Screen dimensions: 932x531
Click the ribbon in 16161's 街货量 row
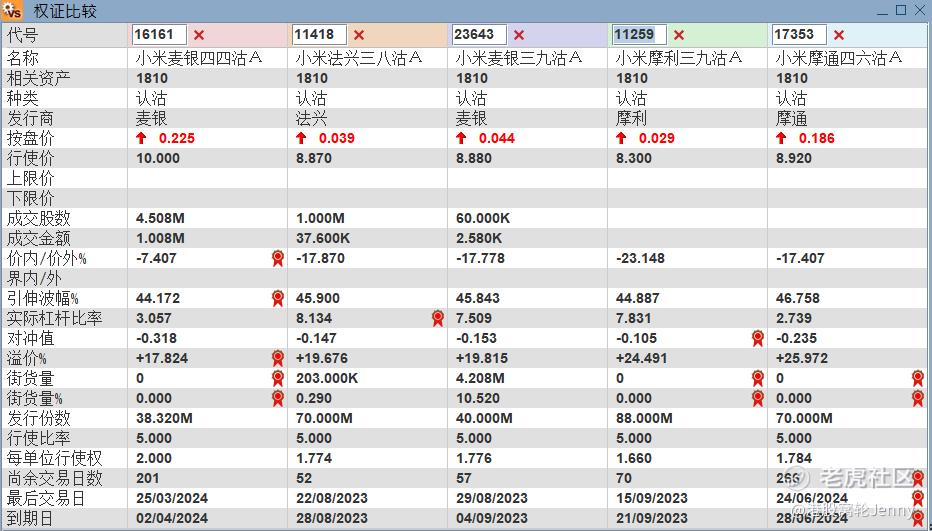pos(278,378)
